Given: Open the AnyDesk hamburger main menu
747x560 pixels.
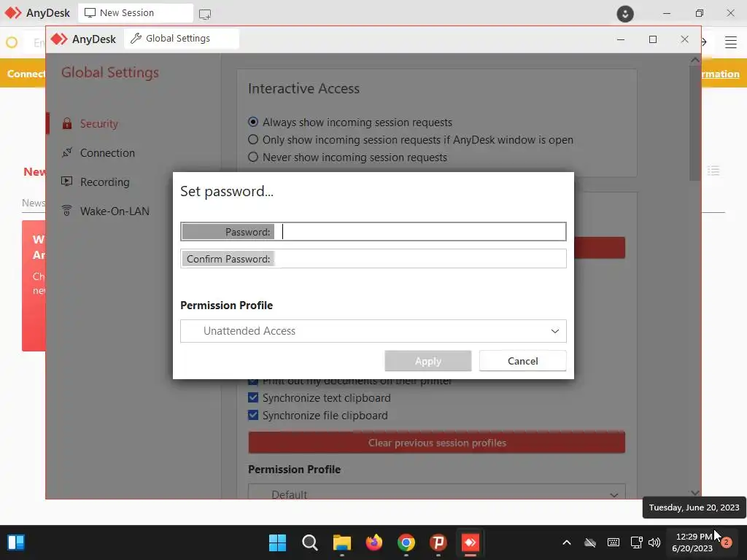Looking at the screenshot, I should (731, 42).
